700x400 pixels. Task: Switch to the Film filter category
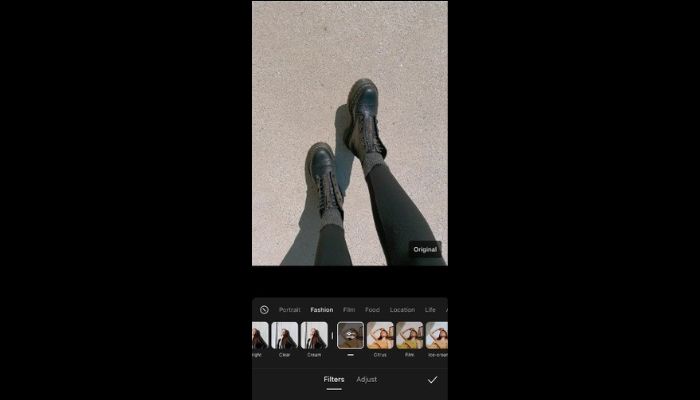click(x=349, y=309)
